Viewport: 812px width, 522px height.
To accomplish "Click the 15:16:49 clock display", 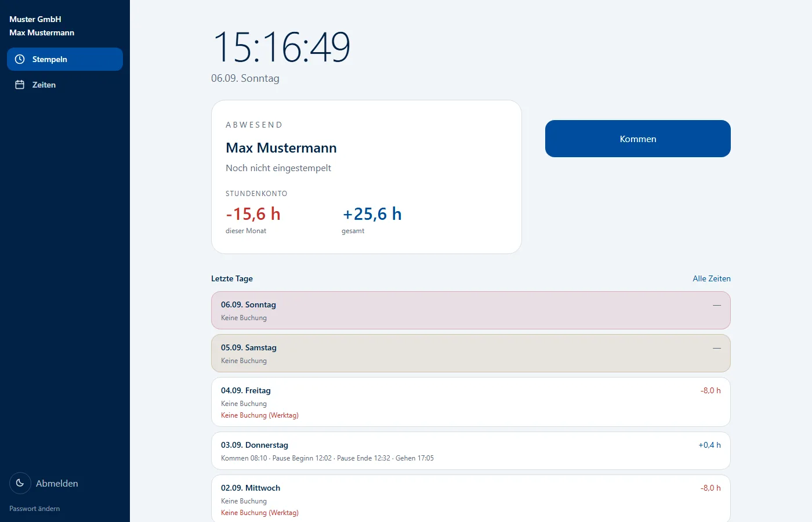I will pyautogui.click(x=281, y=47).
